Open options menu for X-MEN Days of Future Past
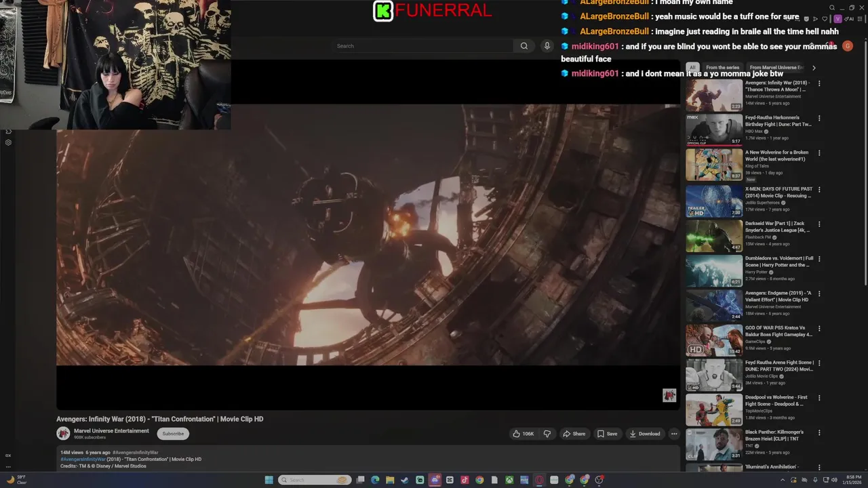 pyautogui.click(x=819, y=189)
